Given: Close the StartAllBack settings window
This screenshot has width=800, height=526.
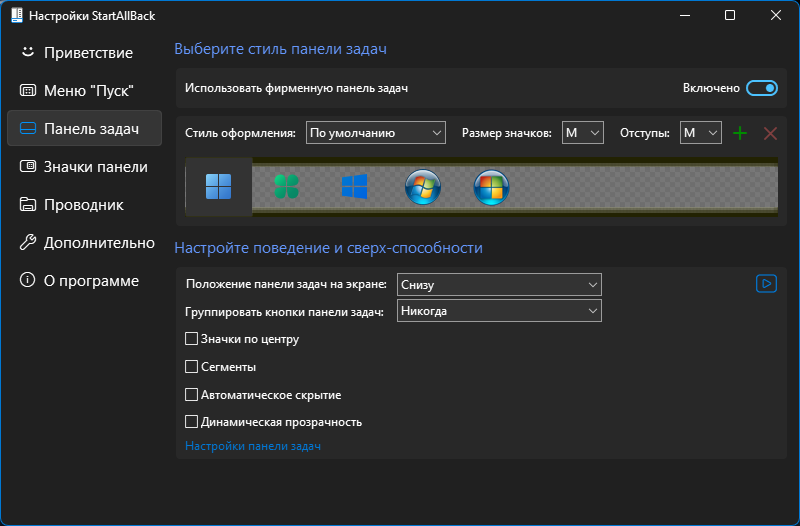Looking at the screenshot, I should tap(776, 15).
